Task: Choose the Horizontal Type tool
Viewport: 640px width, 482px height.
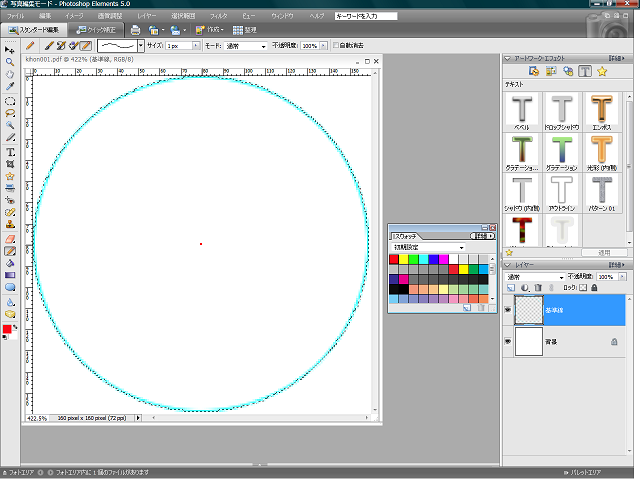Action: 10,151
